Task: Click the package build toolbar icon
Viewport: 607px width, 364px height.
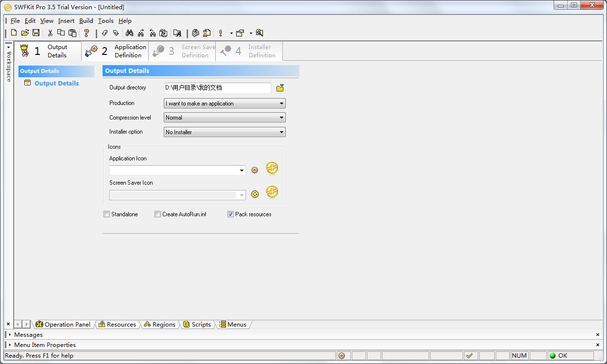Action: point(240,33)
